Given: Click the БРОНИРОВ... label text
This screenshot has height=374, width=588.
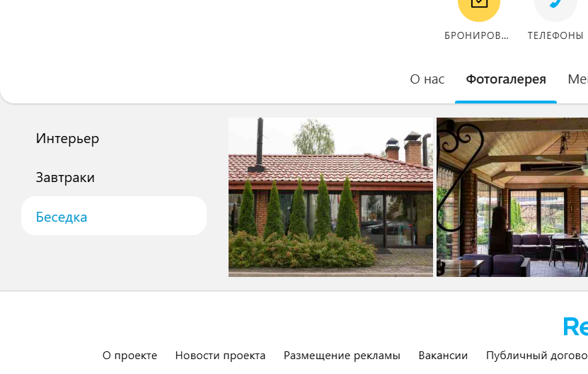Looking at the screenshot, I should [x=477, y=35].
